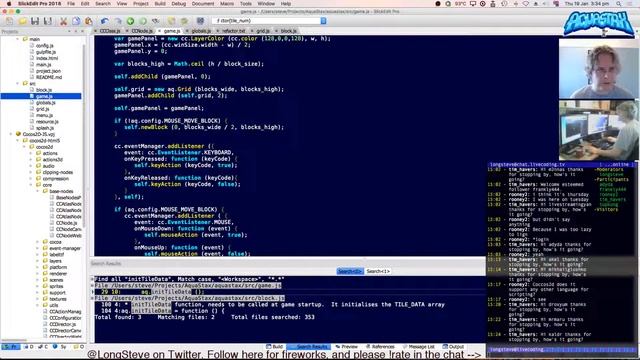This screenshot has width=640, height=360.
Task: Expand the actions folder
Action: [31, 153]
